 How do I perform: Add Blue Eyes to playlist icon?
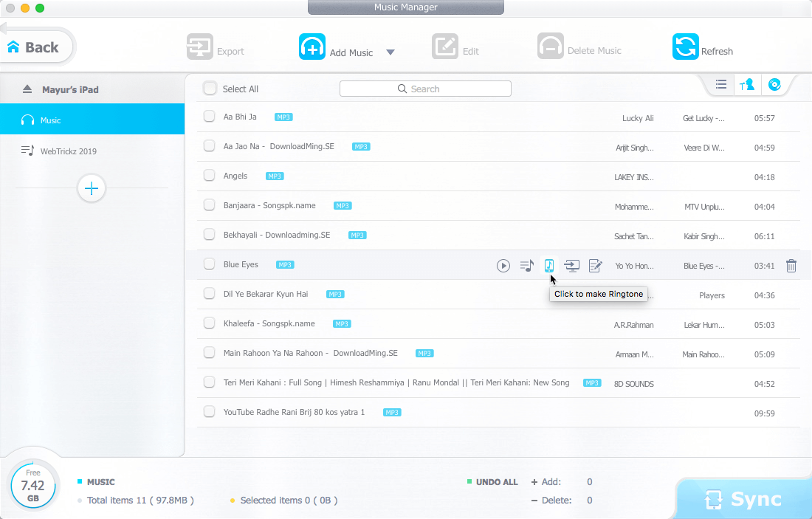pyautogui.click(x=526, y=266)
